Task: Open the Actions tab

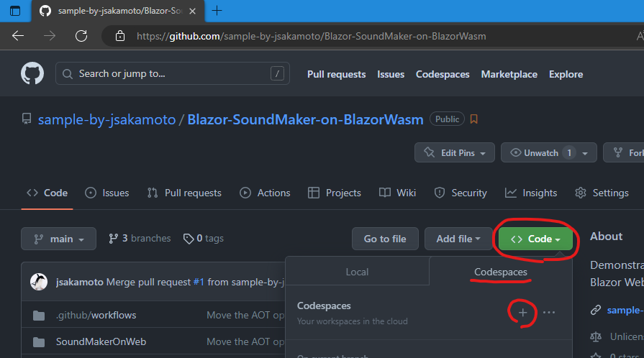Action: (265, 193)
